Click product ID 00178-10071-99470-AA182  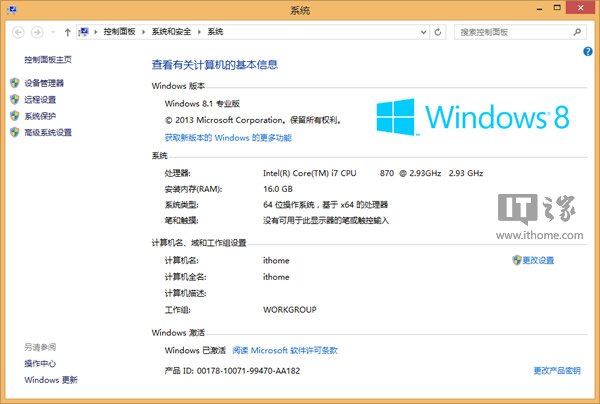pyautogui.click(x=248, y=371)
